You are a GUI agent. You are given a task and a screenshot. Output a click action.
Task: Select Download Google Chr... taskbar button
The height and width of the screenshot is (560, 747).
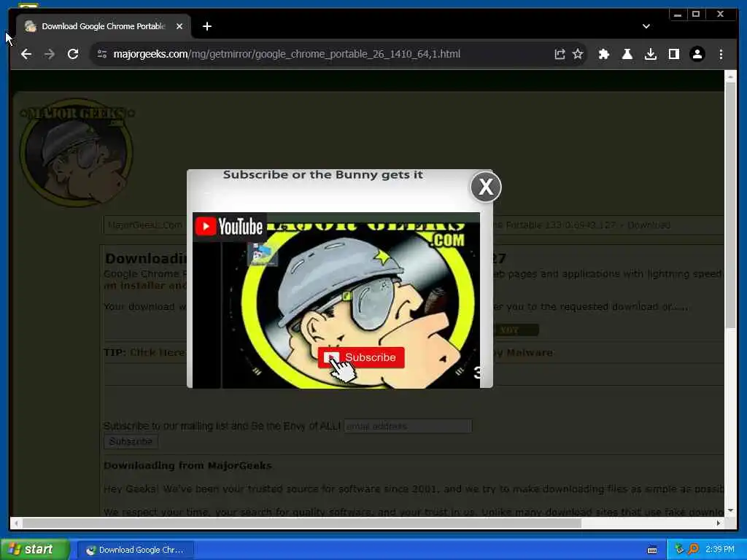(x=135, y=550)
